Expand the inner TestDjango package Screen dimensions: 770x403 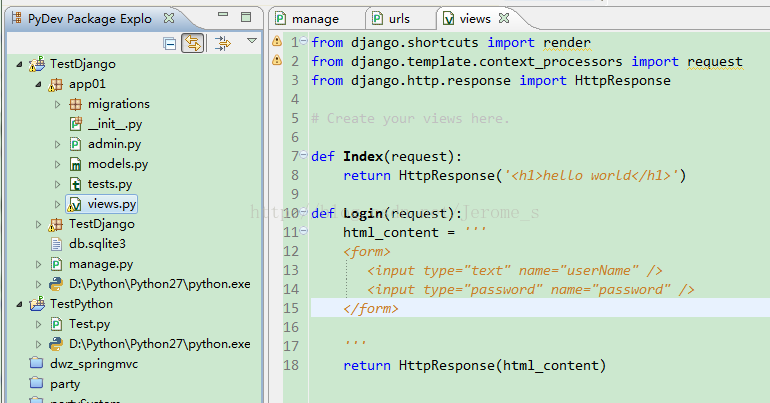(x=38, y=224)
